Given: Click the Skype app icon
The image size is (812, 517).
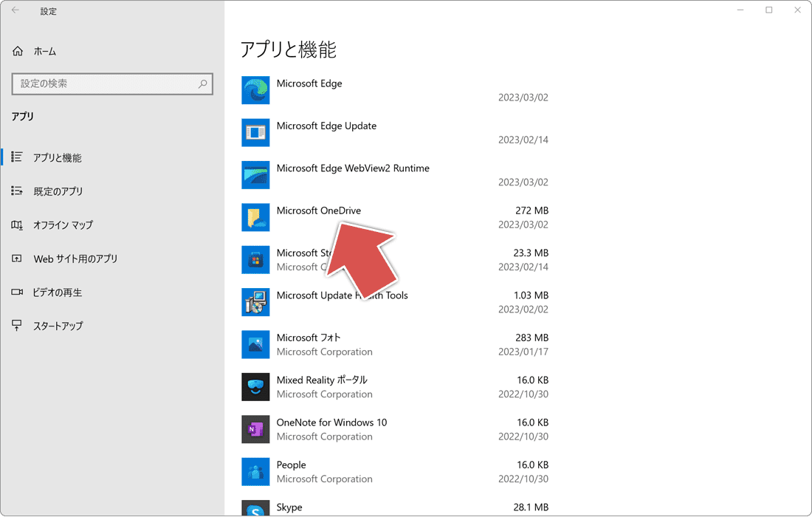Looking at the screenshot, I should pyautogui.click(x=255, y=509).
